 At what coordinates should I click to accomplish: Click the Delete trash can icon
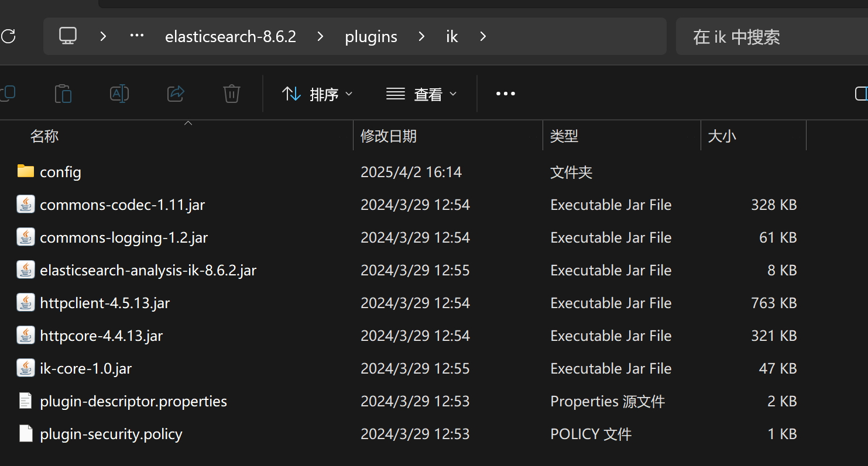click(x=232, y=94)
